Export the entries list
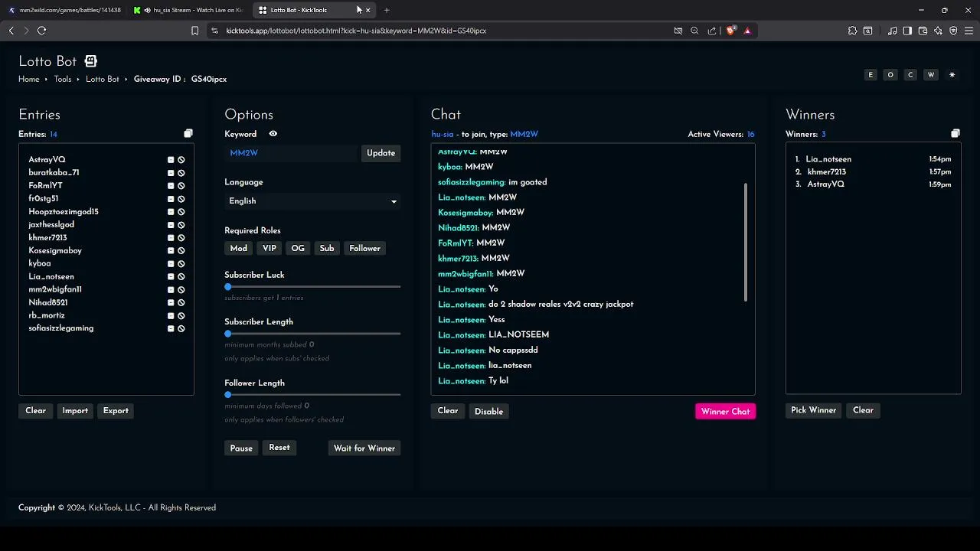The width and height of the screenshot is (980, 551). pos(116,411)
